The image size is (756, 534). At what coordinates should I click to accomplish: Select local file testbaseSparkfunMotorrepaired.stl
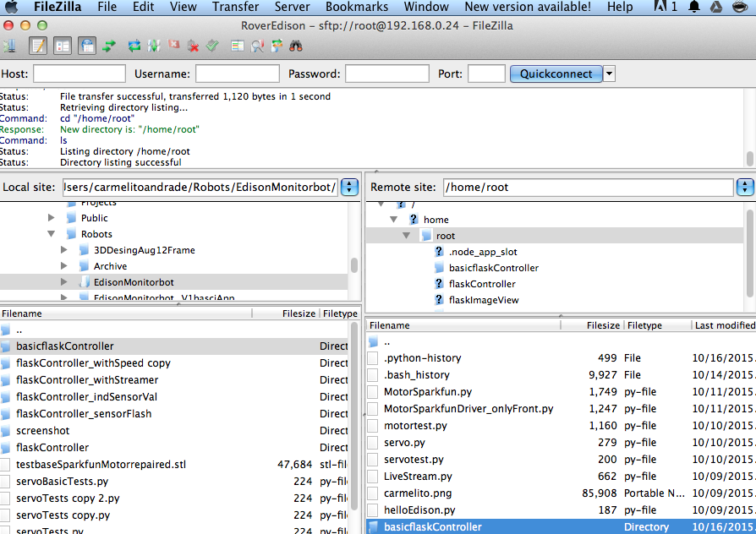point(173,464)
